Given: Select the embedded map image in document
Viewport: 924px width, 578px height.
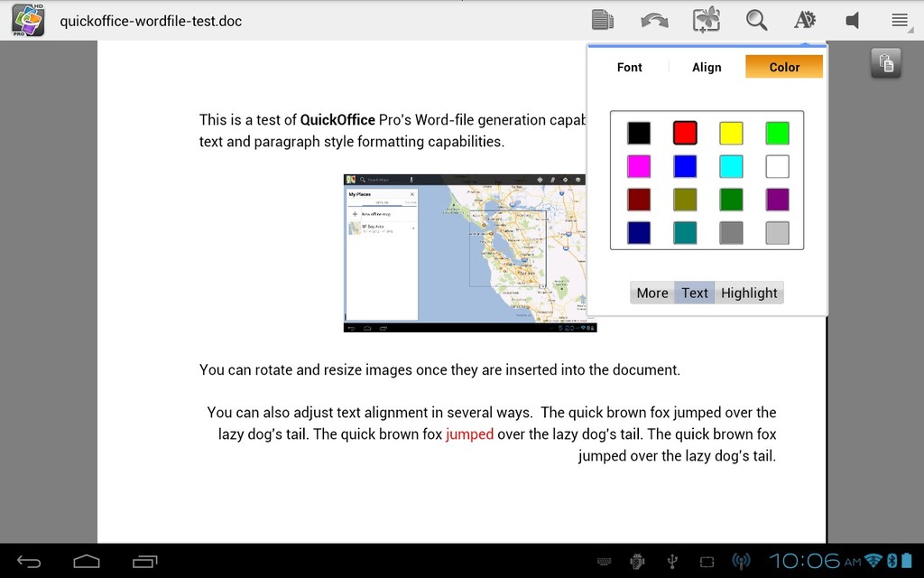Looking at the screenshot, I should pyautogui.click(x=470, y=253).
